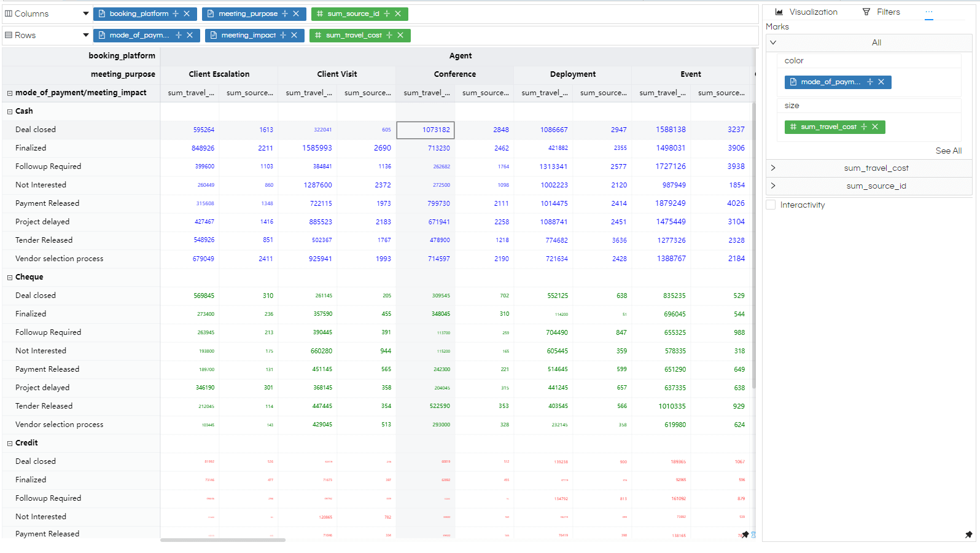Viewport: 980px width, 553px height.
Task: Remove sum_travel_cost pill from Rows
Action: click(x=400, y=35)
